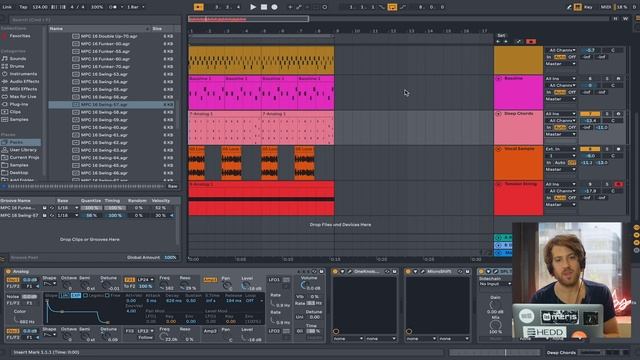Open Base dropdown for MPC 16 Swing-57
640x360 pixels.
pos(67,215)
